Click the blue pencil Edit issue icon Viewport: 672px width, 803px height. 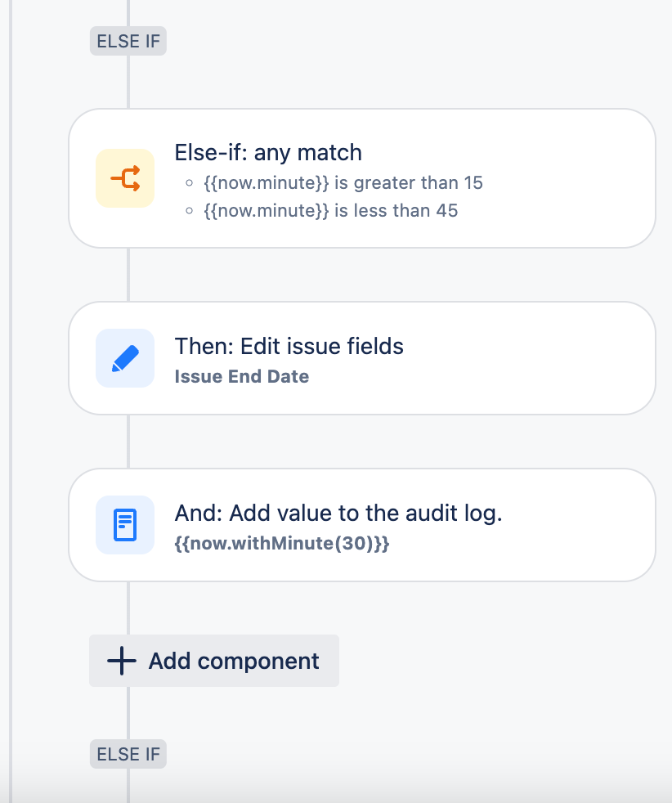(125, 358)
